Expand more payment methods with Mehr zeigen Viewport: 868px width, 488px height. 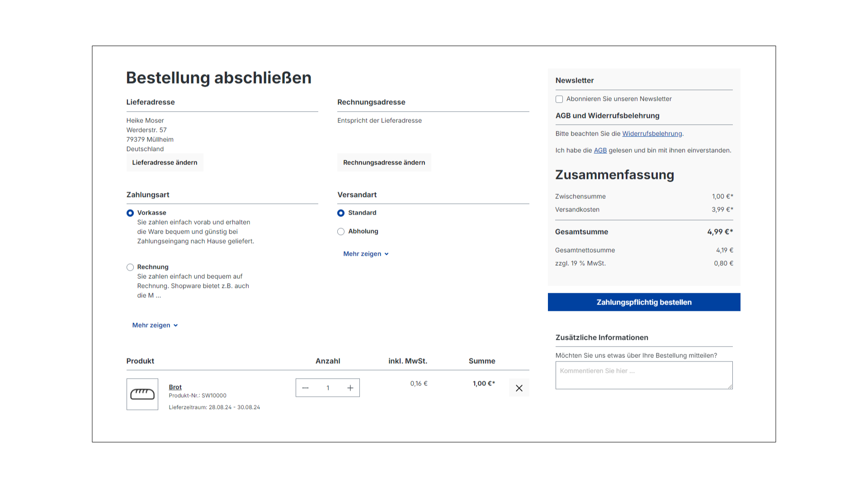[x=155, y=325]
